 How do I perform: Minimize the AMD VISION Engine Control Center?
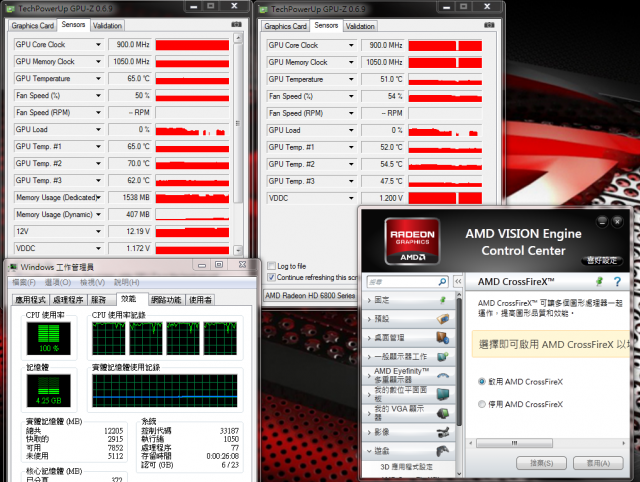coord(602,222)
